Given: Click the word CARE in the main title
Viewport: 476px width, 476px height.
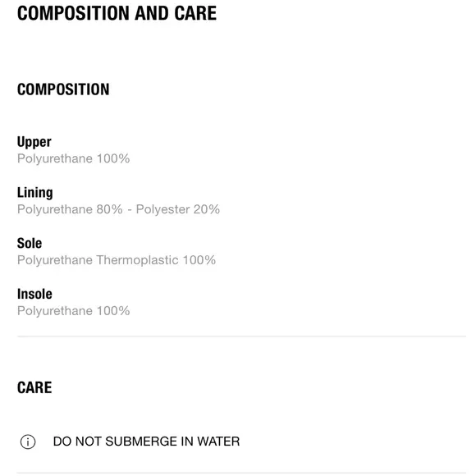Looking at the screenshot, I should point(195,13).
